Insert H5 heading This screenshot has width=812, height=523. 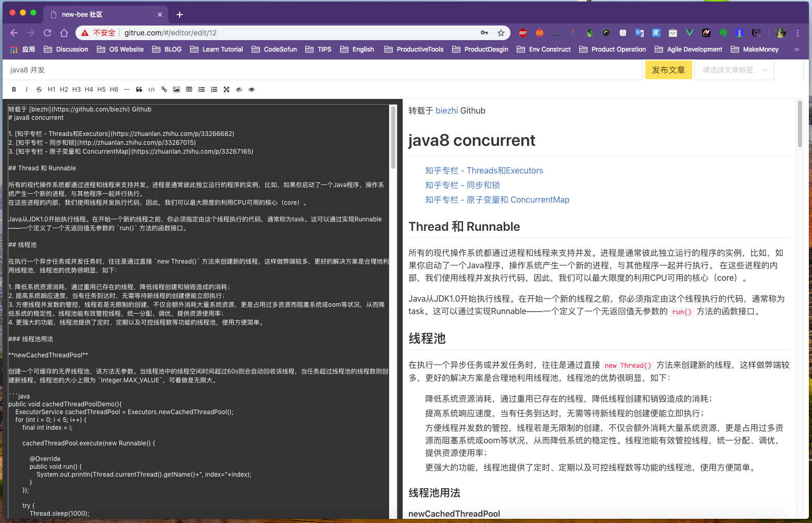(102, 90)
